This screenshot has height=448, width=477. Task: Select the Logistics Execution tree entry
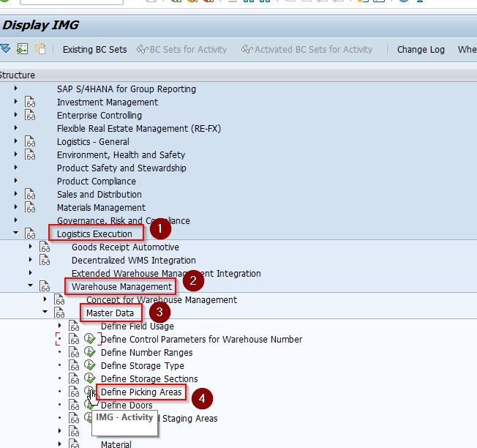(x=94, y=234)
